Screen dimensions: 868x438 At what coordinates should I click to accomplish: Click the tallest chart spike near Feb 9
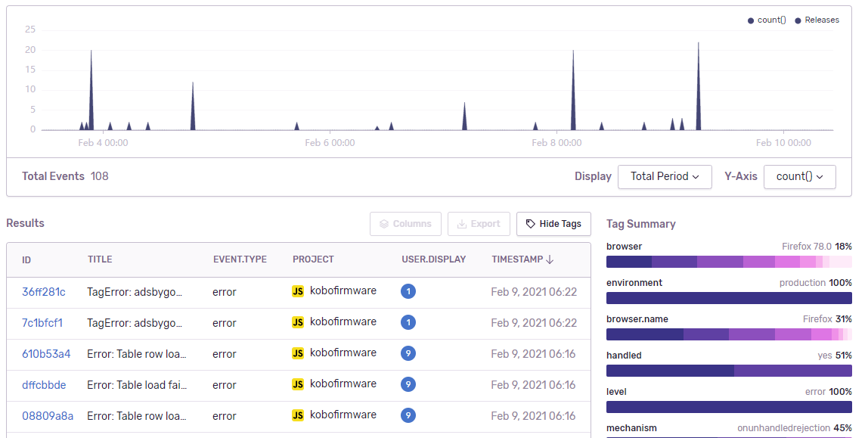tap(698, 85)
